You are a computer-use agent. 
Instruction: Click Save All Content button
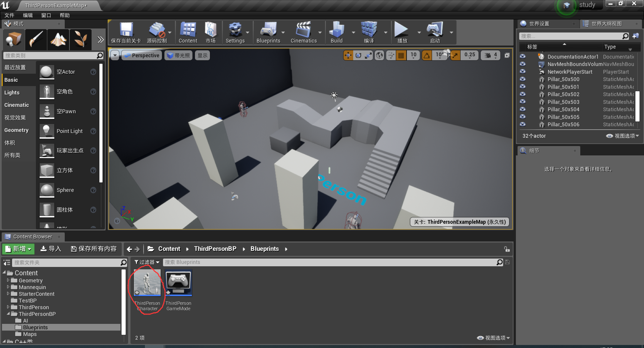tap(94, 249)
